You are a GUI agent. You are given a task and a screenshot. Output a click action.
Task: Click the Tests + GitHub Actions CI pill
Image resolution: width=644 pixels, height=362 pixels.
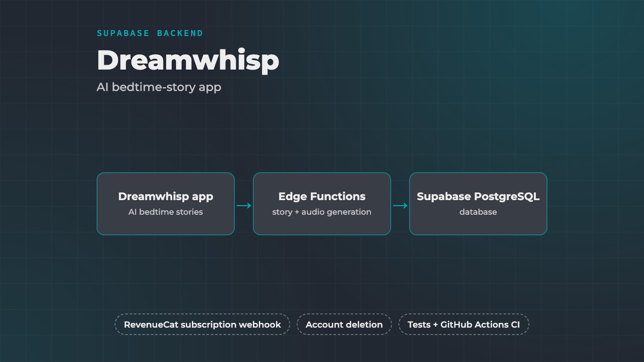(x=464, y=325)
